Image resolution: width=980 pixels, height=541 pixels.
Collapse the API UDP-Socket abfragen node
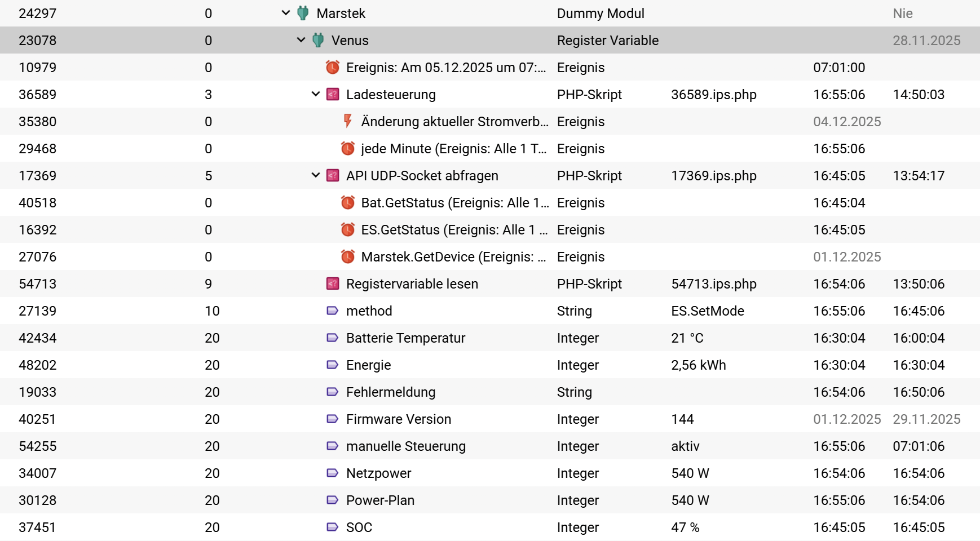coord(316,175)
